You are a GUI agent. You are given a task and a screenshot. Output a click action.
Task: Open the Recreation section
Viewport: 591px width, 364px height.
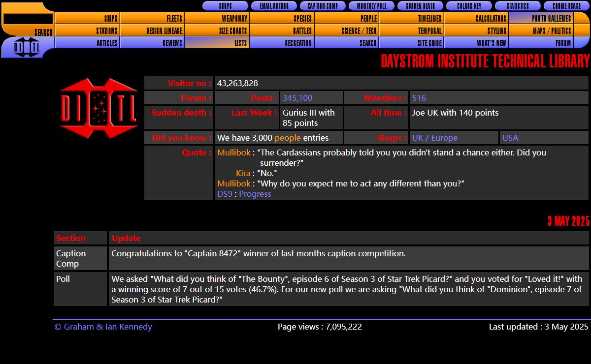pos(282,43)
